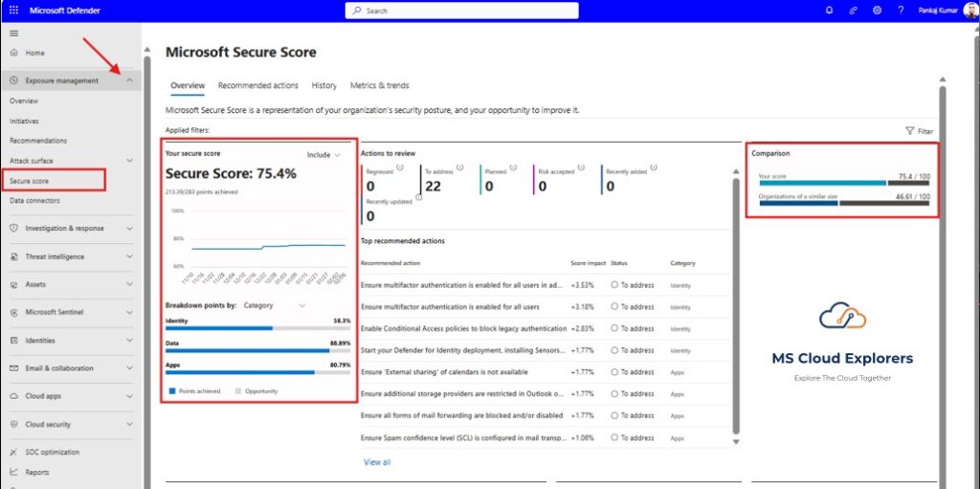Click the Identity 58.3% progress bar
This screenshot has width=980, height=489.
pos(257,327)
